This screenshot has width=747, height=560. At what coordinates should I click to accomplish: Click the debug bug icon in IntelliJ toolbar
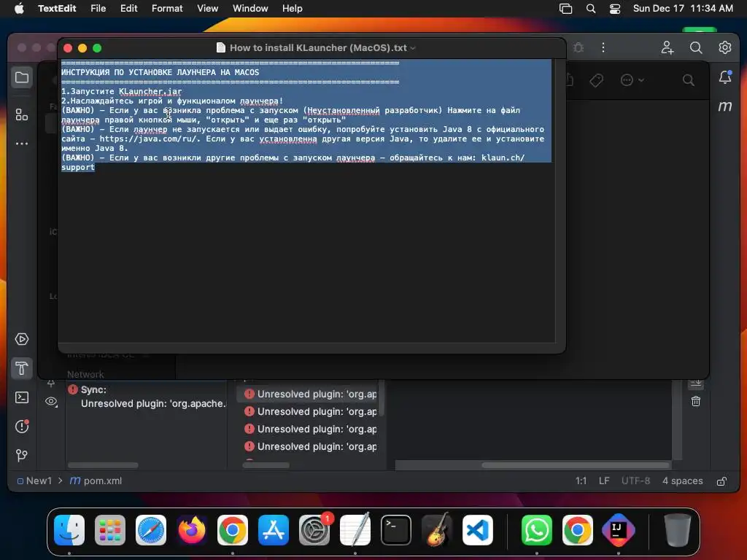point(578,47)
